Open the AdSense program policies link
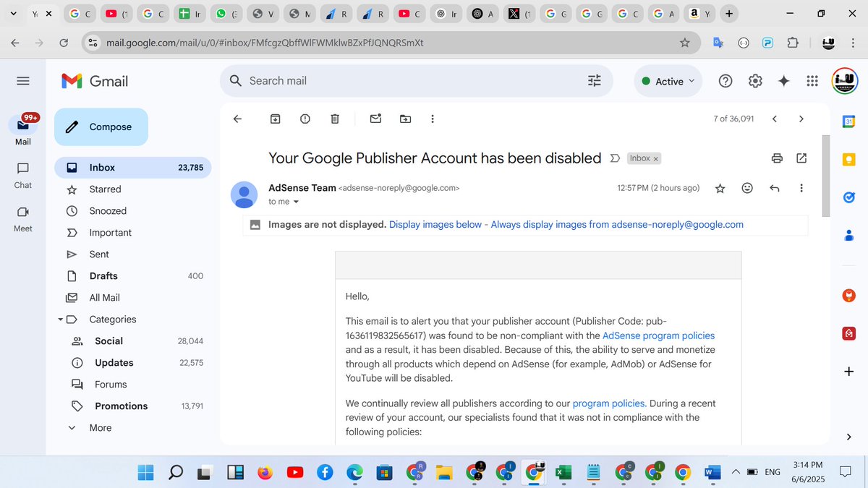Viewport: 868px width, 488px height. (658, 335)
